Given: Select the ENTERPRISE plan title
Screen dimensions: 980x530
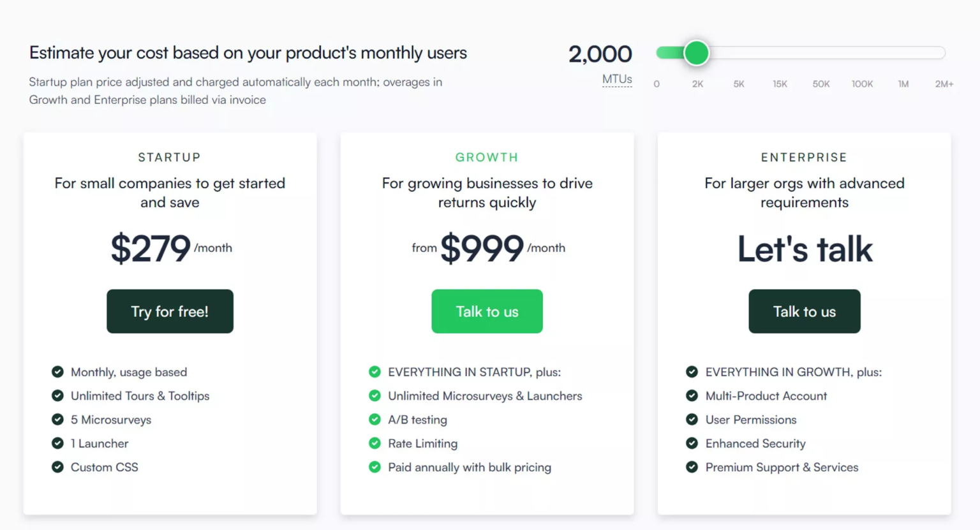Looking at the screenshot, I should pyautogui.click(x=804, y=157).
